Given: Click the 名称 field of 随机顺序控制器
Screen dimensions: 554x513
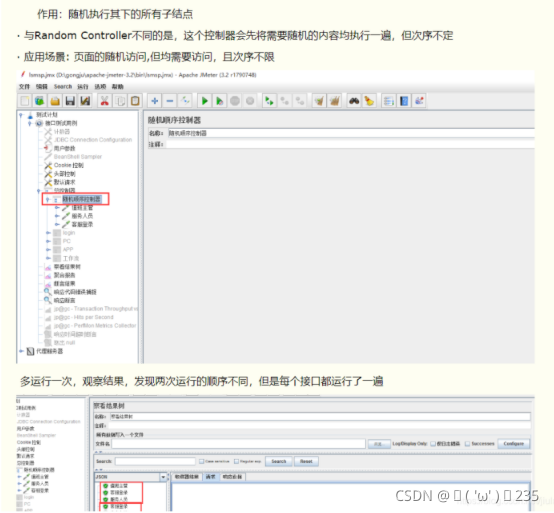Looking at the screenshot, I should (350, 133).
